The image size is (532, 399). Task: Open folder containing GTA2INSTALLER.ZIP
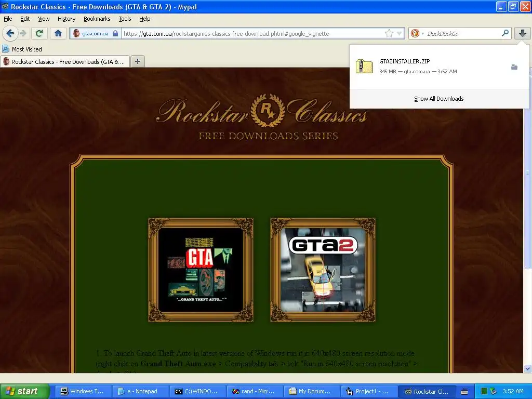tap(514, 67)
